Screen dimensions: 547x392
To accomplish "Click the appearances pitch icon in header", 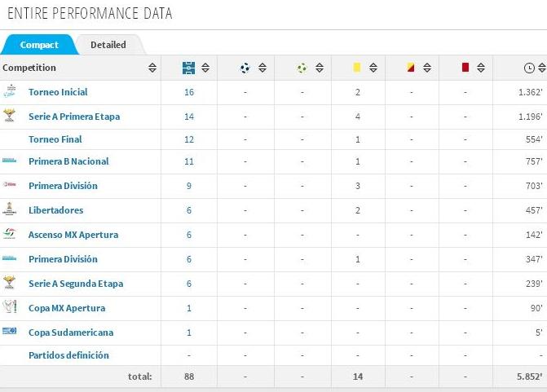I will (189, 68).
